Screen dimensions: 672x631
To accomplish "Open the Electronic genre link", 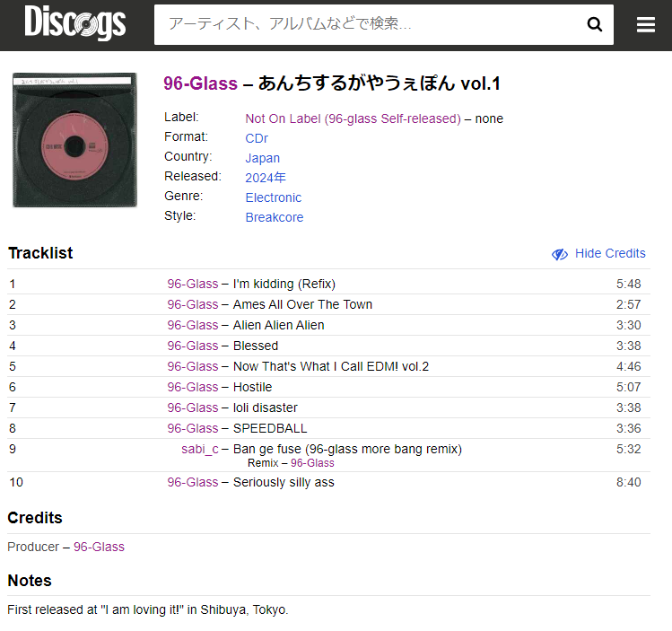I will tap(273, 197).
